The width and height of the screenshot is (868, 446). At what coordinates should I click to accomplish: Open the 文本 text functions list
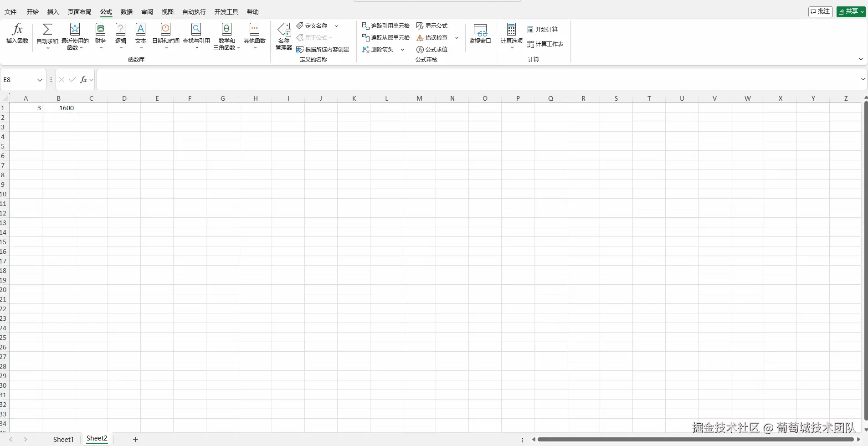coord(141,36)
